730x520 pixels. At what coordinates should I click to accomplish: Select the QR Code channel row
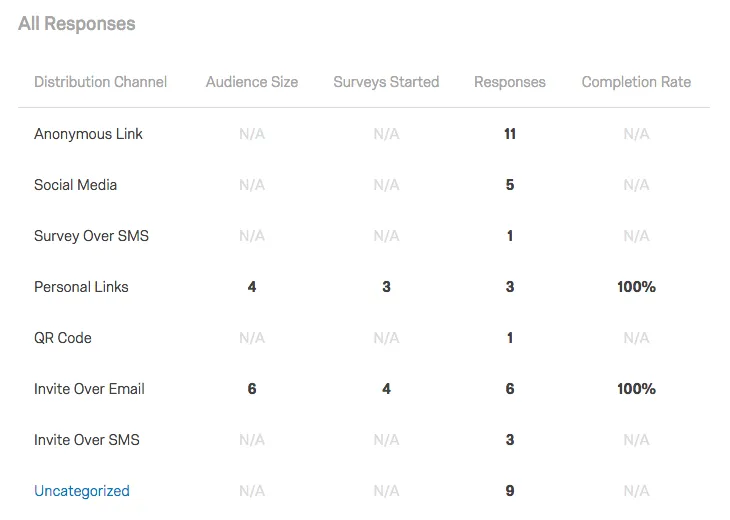tap(63, 338)
